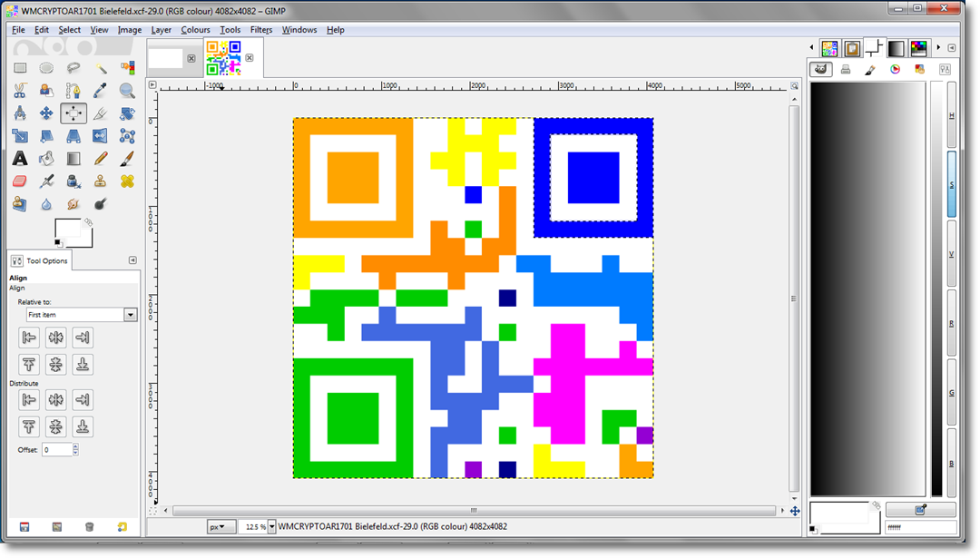Open the right dock tab configuration menu
Image resolution: width=980 pixels, height=558 pixels.
(952, 47)
